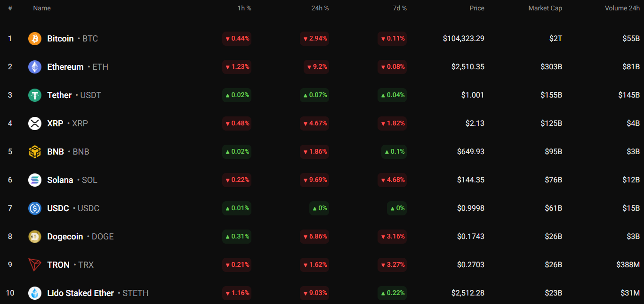This screenshot has width=644, height=304.
Task: Click the USDC logo icon
Action: pyautogui.click(x=35, y=208)
